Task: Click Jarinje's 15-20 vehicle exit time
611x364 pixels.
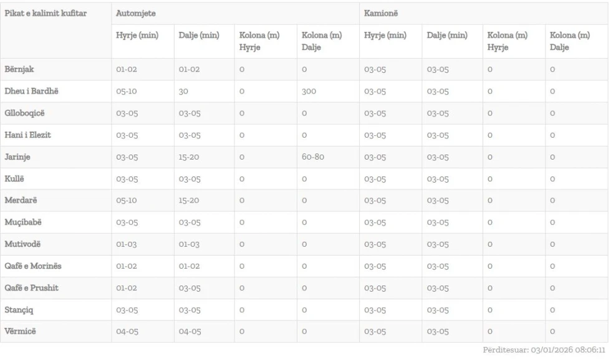Action: (189, 157)
